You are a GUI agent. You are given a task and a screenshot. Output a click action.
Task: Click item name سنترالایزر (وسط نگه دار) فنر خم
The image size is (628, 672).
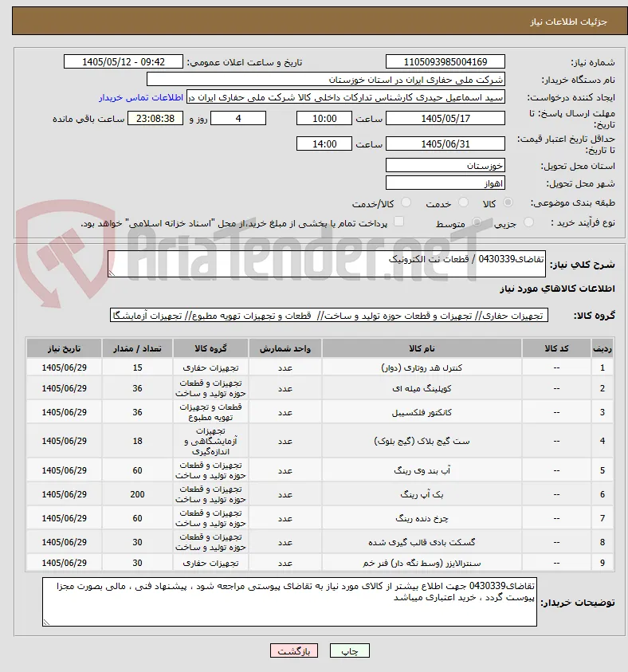pyautogui.click(x=422, y=563)
